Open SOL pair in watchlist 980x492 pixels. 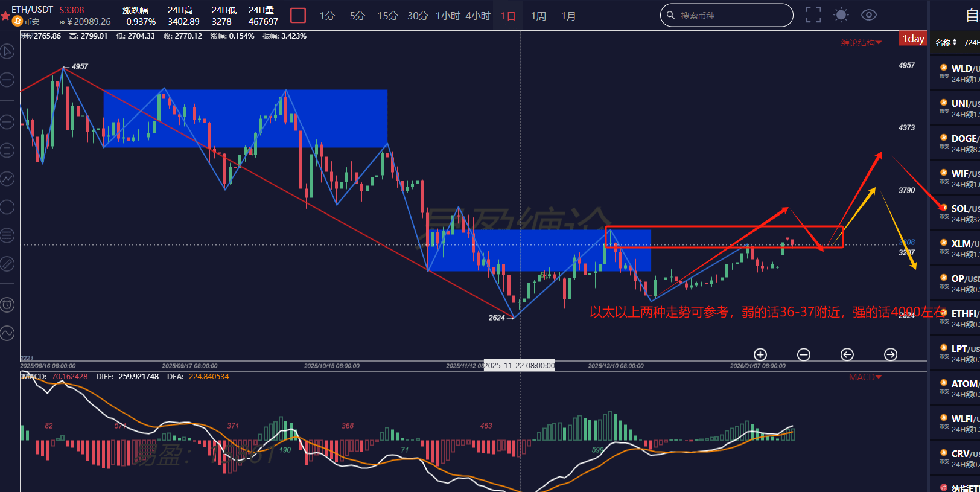(955, 214)
